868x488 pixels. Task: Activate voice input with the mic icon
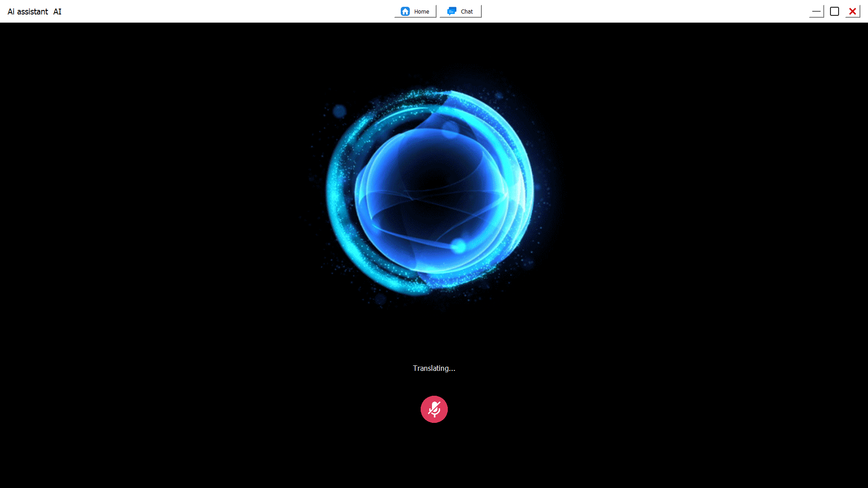[x=434, y=409]
